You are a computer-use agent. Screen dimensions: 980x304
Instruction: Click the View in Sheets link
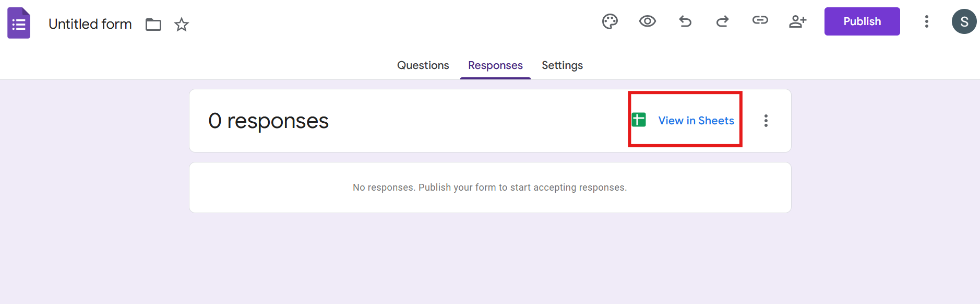[x=696, y=121]
